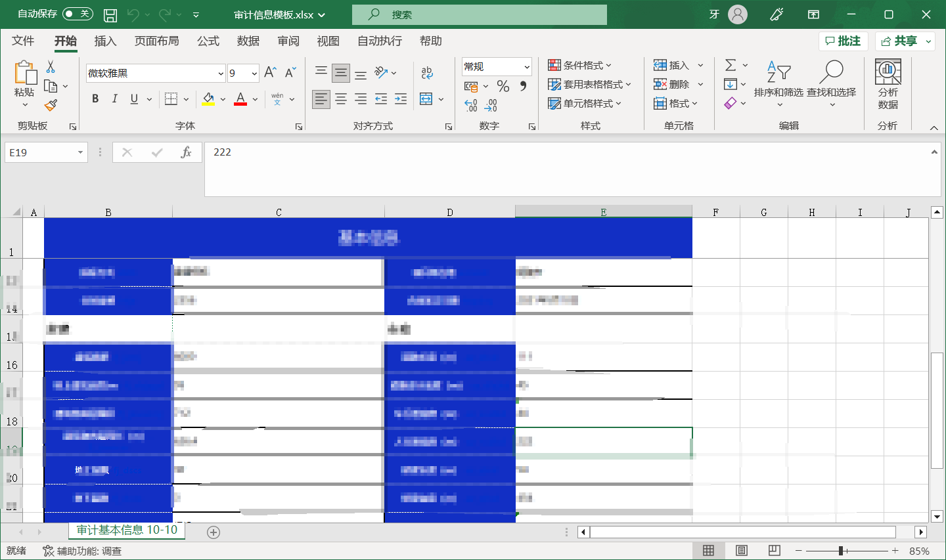
Task: Click zoom in plus button
Action: (x=895, y=551)
